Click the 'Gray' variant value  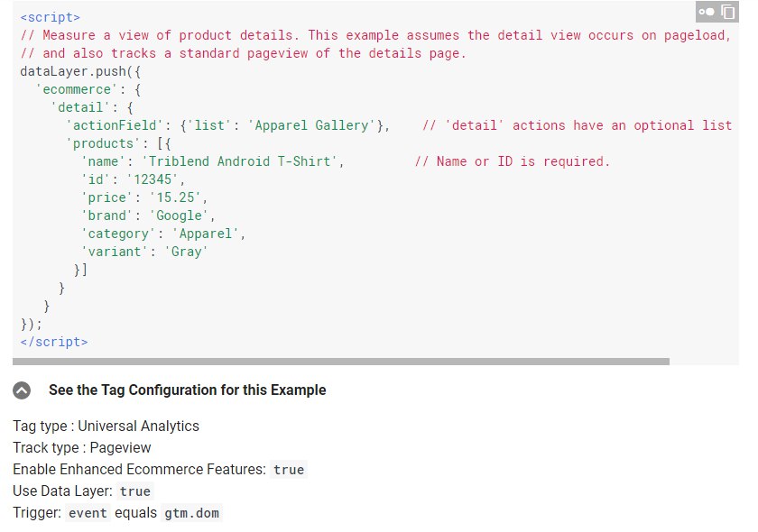(187, 252)
